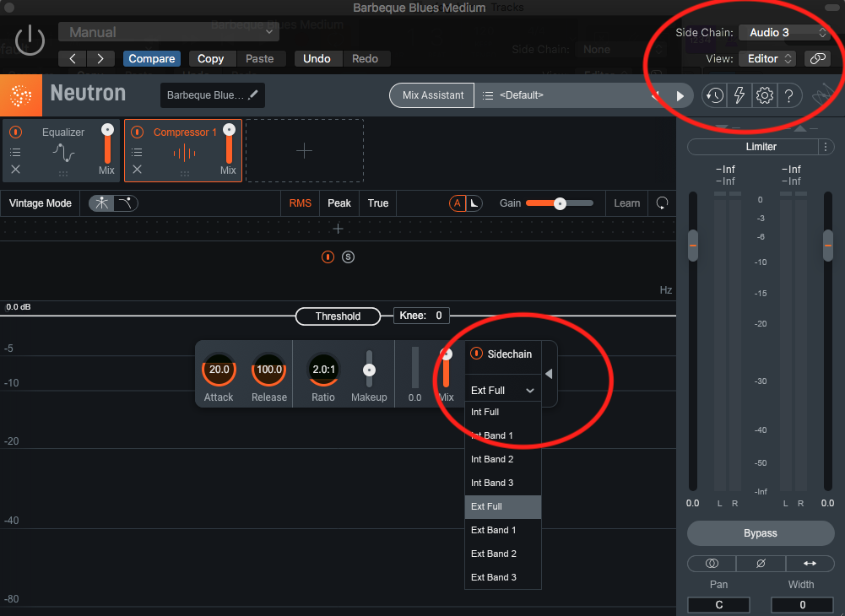Launch Mix Assistant
Screen dimensions: 845x616
(433, 95)
